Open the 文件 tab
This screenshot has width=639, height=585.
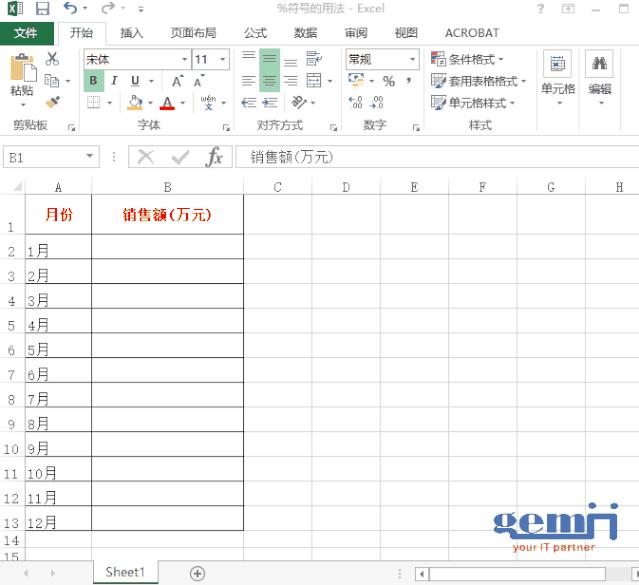(x=26, y=33)
